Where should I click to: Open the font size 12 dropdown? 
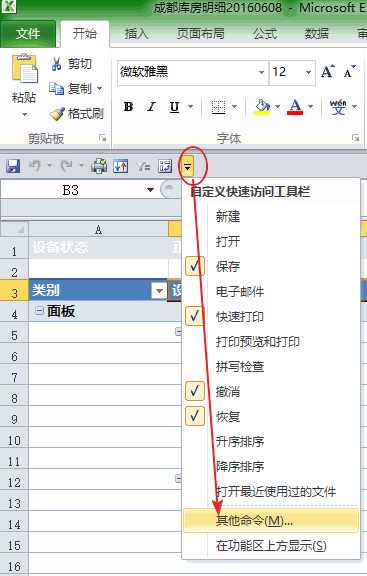click(x=308, y=72)
